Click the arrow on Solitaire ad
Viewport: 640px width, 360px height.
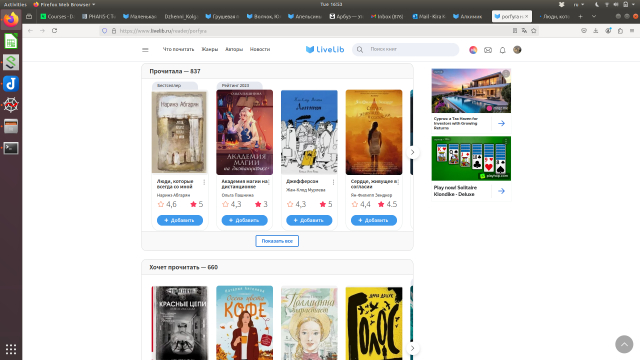coord(501,191)
